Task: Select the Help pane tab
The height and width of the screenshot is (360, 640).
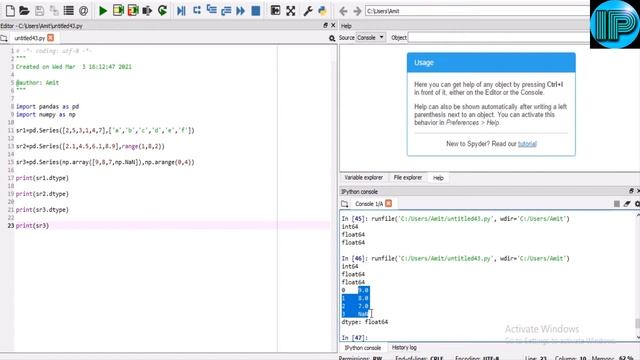Action: coord(438,178)
